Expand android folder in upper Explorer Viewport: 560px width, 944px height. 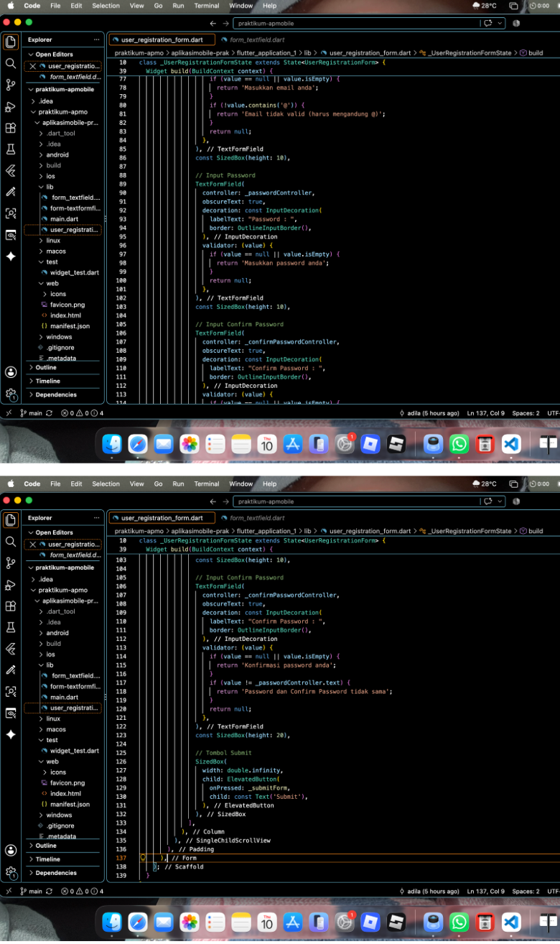tap(57, 154)
